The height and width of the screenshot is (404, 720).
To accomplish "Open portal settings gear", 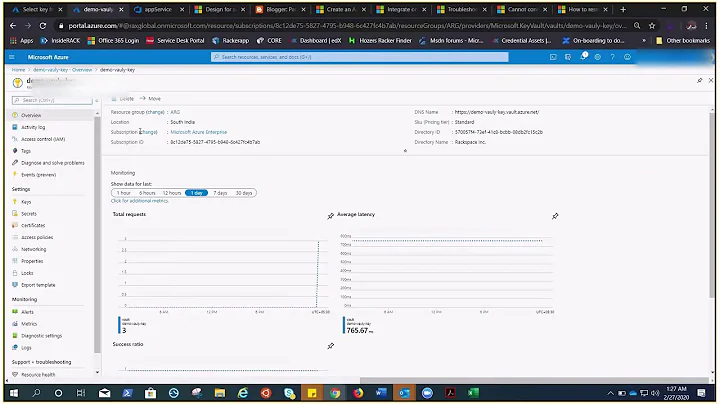I will (597, 57).
